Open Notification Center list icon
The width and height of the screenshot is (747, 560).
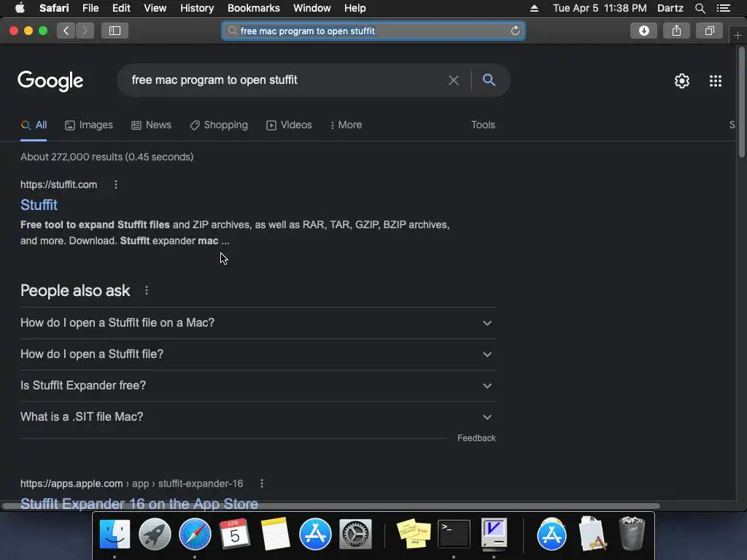click(723, 8)
